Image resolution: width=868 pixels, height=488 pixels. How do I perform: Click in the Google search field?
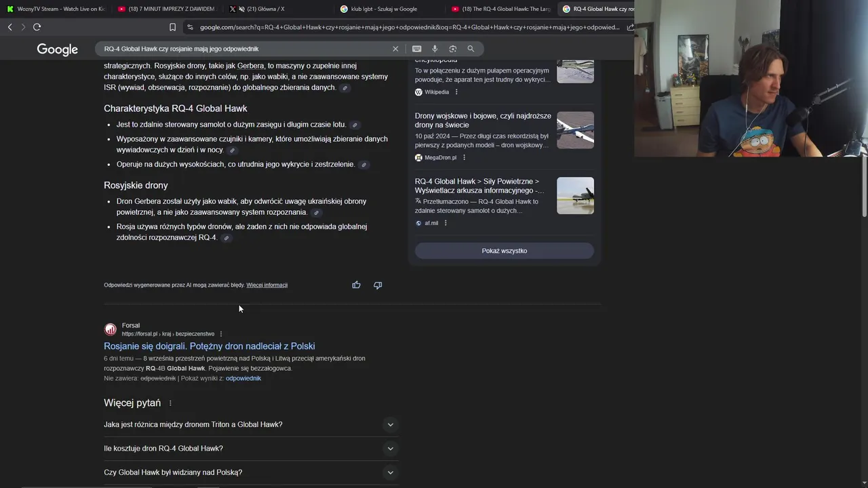(244, 49)
